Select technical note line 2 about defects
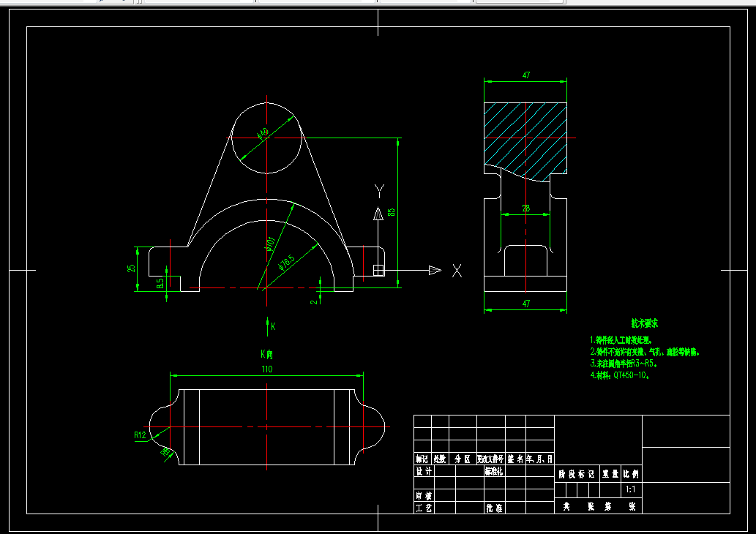756x534 pixels. pyautogui.click(x=645, y=352)
